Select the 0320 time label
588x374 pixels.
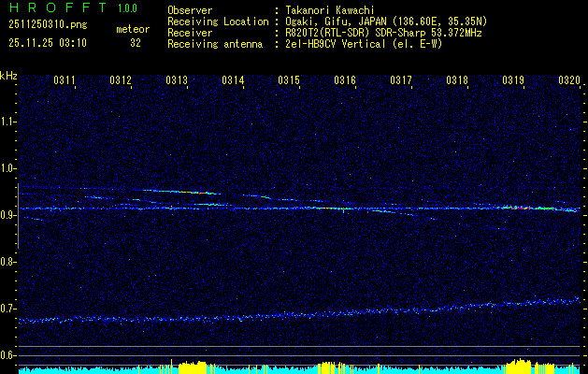569,81
